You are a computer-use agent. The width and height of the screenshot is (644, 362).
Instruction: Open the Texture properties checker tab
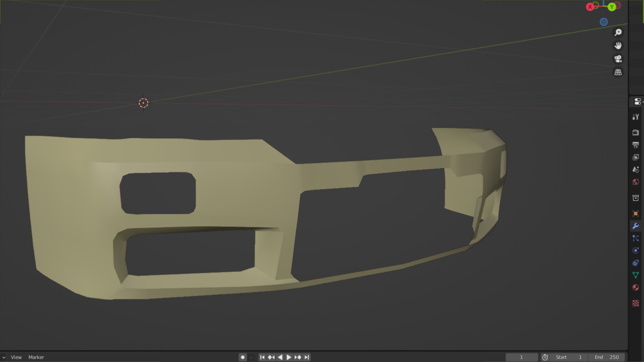pyautogui.click(x=635, y=303)
